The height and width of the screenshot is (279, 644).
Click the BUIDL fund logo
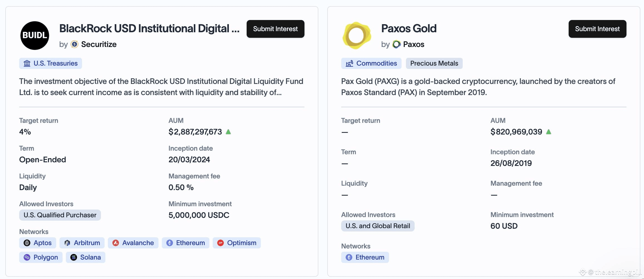coord(35,36)
